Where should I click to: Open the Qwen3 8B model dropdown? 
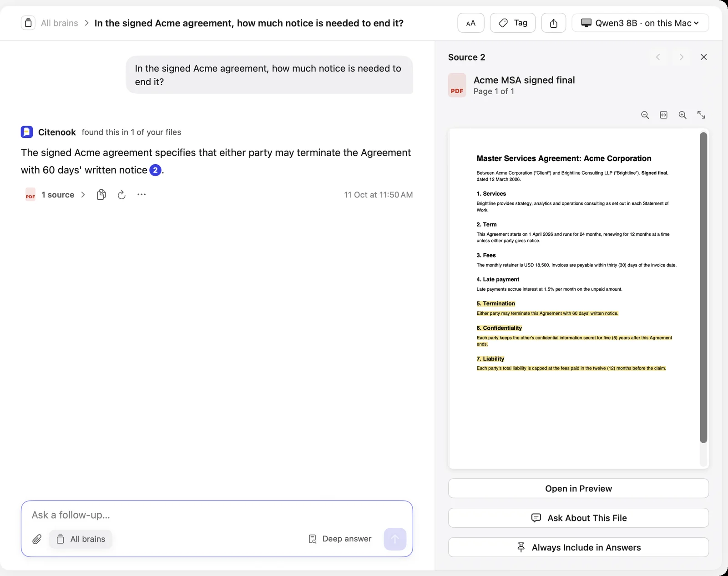click(640, 23)
